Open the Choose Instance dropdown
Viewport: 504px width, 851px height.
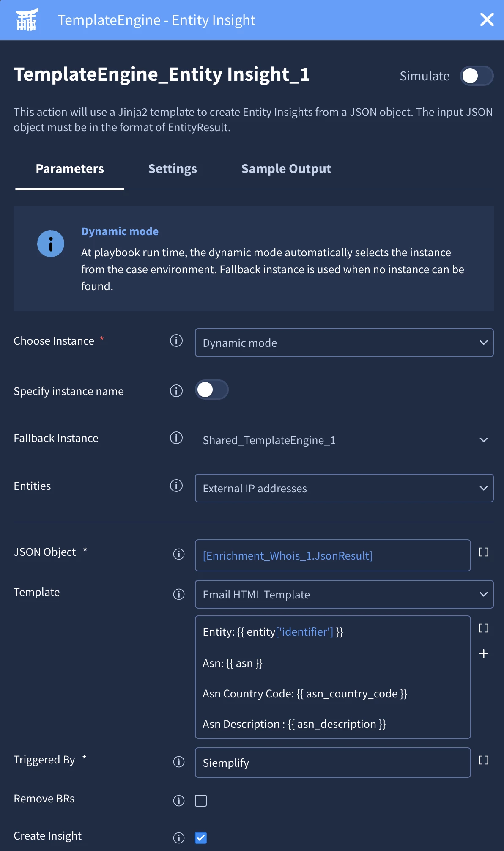[x=344, y=343]
